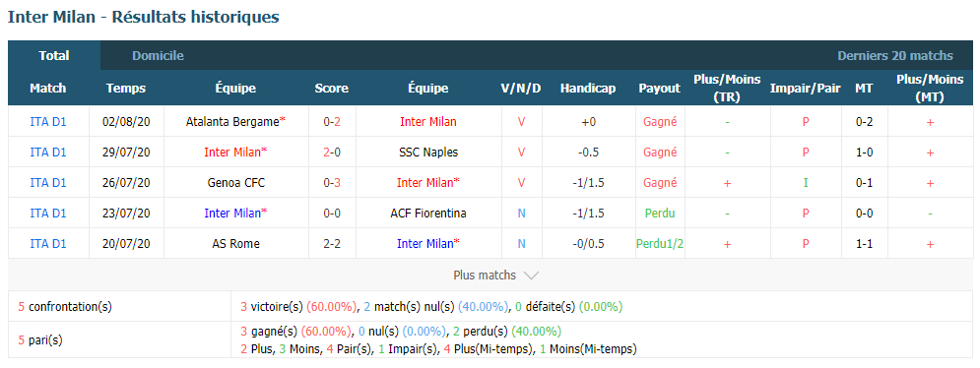Click Perdu1/2 payout in Rome row
Viewport: 980px width, 368px height.
659,244
